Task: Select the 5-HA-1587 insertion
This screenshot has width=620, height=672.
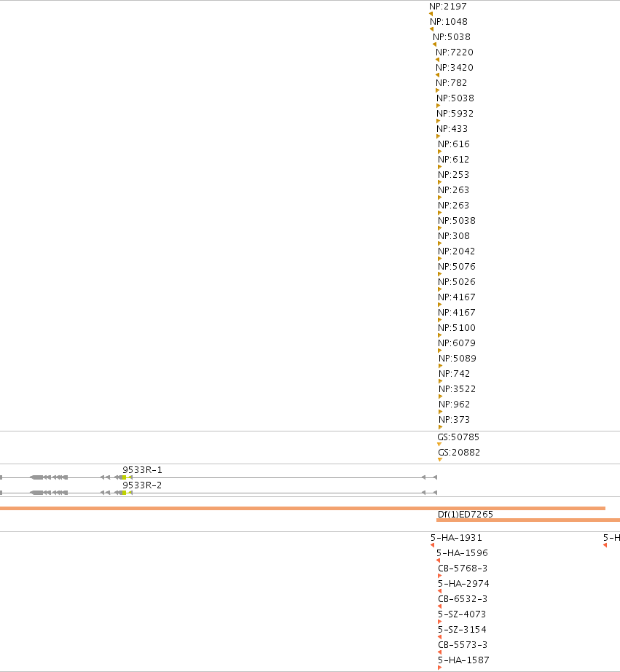Action: tap(463, 660)
